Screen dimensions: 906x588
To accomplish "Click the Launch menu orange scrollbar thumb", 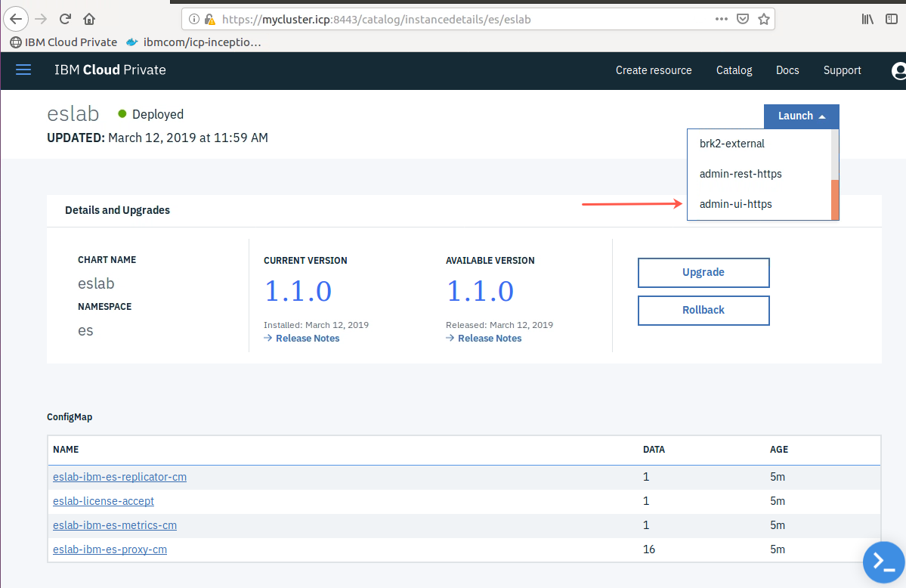I will [x=835, y=200].
